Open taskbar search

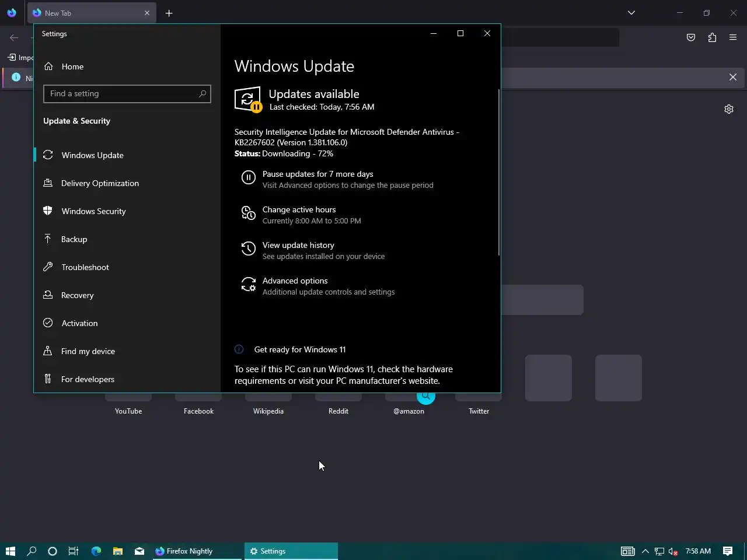(x=32, y=551)
